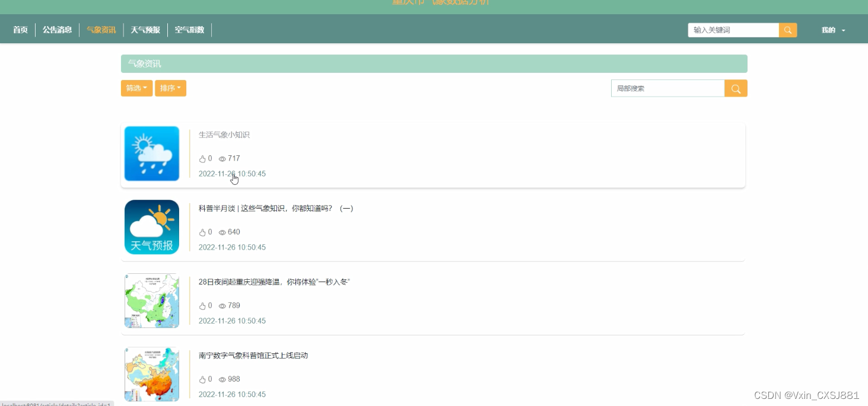Select 气象资讯 in the navigation bar
The width and height of the screenshot is (868, 406).
[101, 30]
